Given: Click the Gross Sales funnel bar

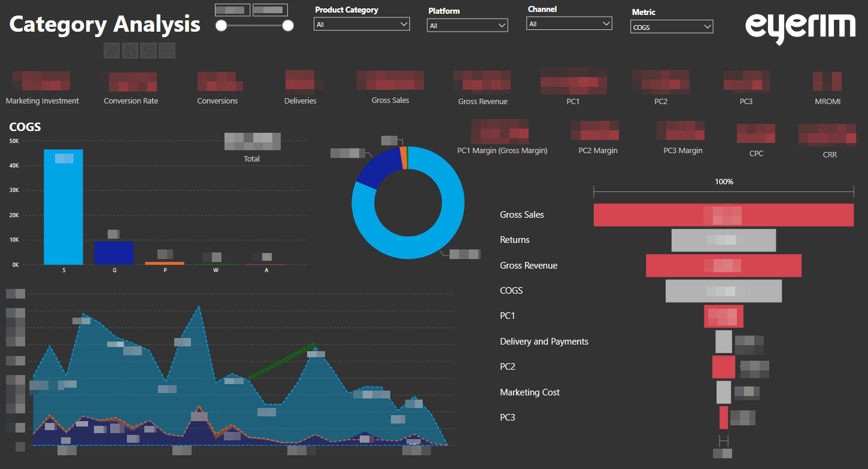Looking at the screenshot, I should [x=724, y=215].
